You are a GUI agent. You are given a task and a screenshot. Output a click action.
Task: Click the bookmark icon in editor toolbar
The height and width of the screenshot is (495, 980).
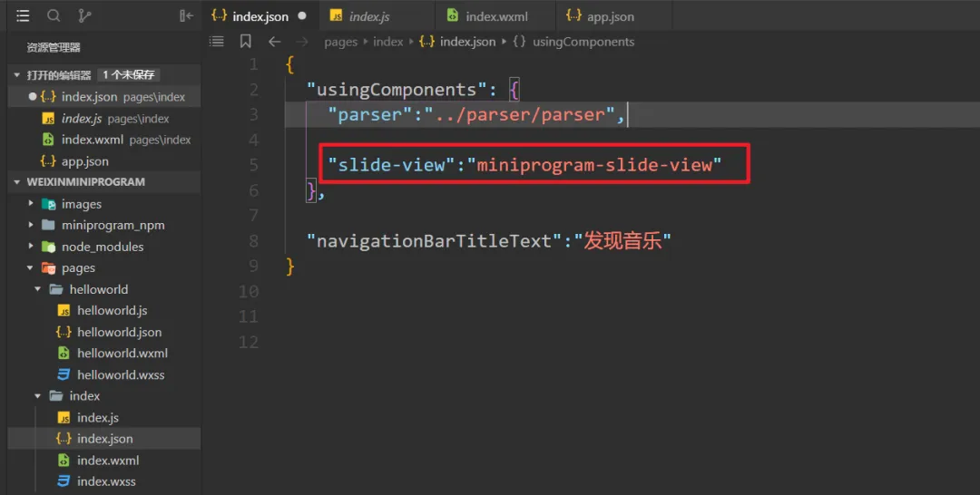pos(246,42)
